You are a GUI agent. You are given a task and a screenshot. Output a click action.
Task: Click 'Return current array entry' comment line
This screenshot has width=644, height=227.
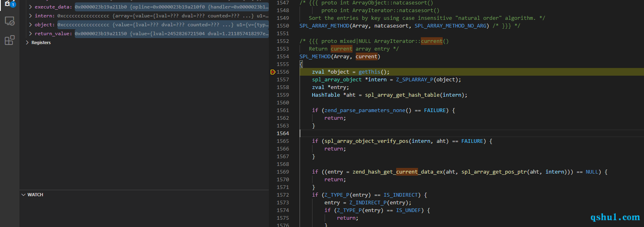coord(354,49)
